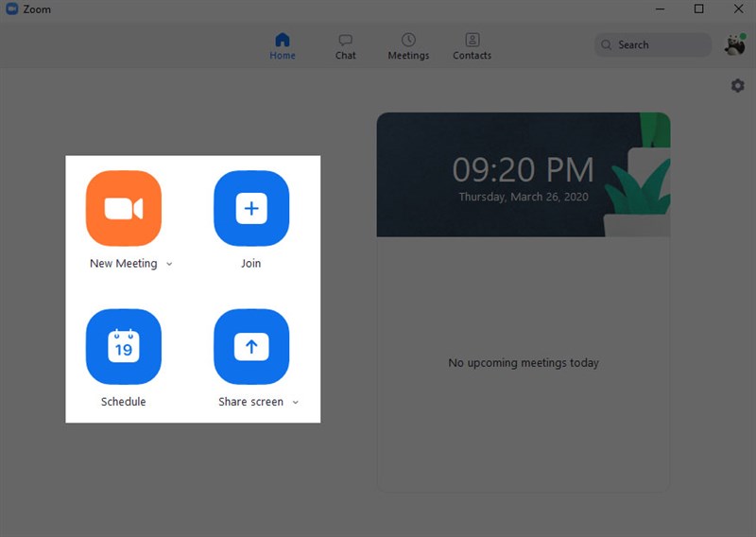The width and height of the screenshot is (756, 537).
Task: Open the settings gear icon
Action: pyautogui.click(x=737, y=86)
